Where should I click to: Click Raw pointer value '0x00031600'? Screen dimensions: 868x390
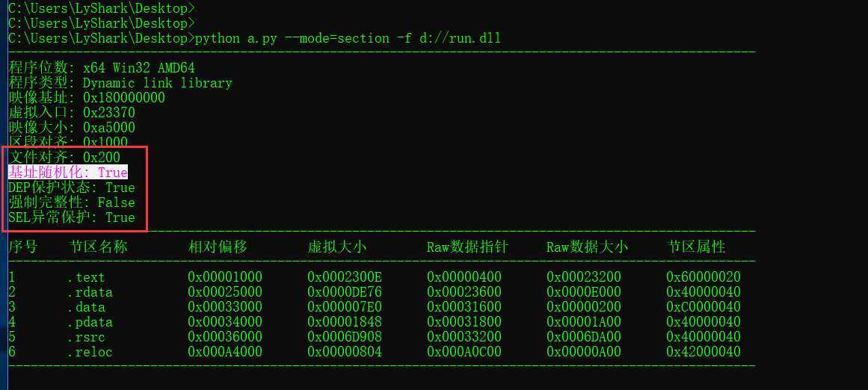[464, 307]
